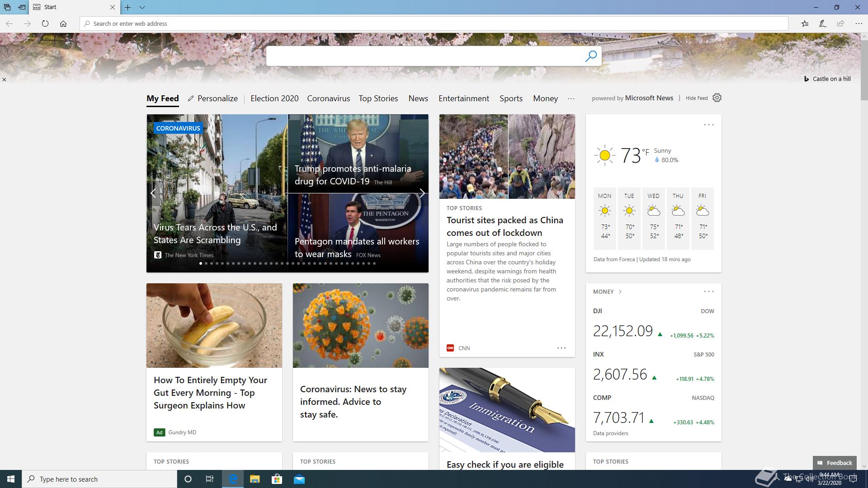Expand the tab preview chevron
Viewport: 868px width, 488px height.
[142, 7]
